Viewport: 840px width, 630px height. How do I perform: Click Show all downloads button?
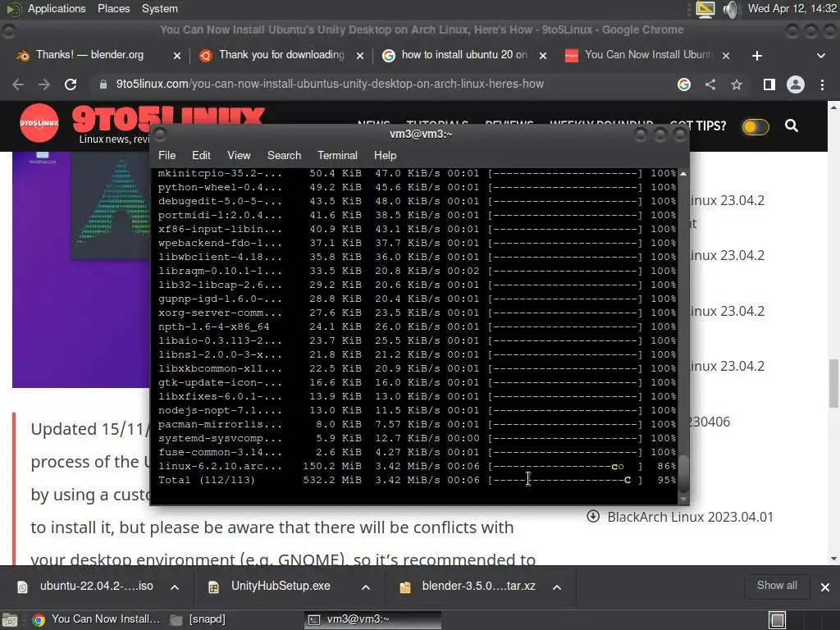click(x=777, y=586)
